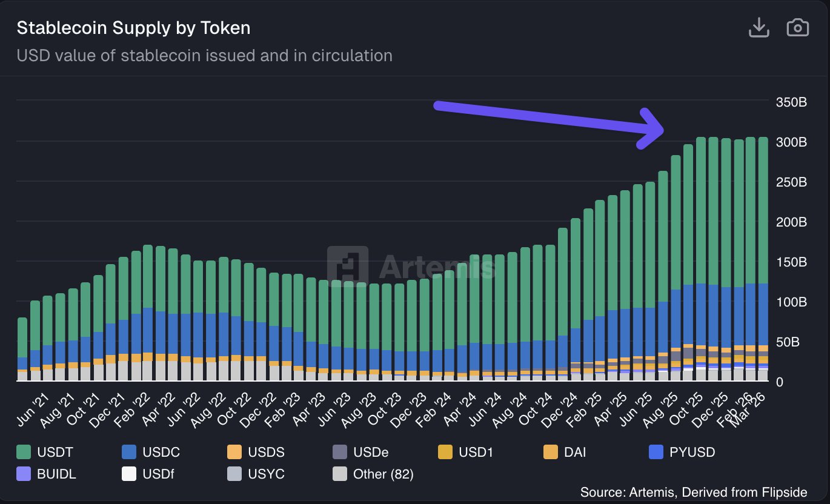Click the Stablecoin Supply by Token title
The width and height of the screenshot is (830, 504).
[133, 28]
